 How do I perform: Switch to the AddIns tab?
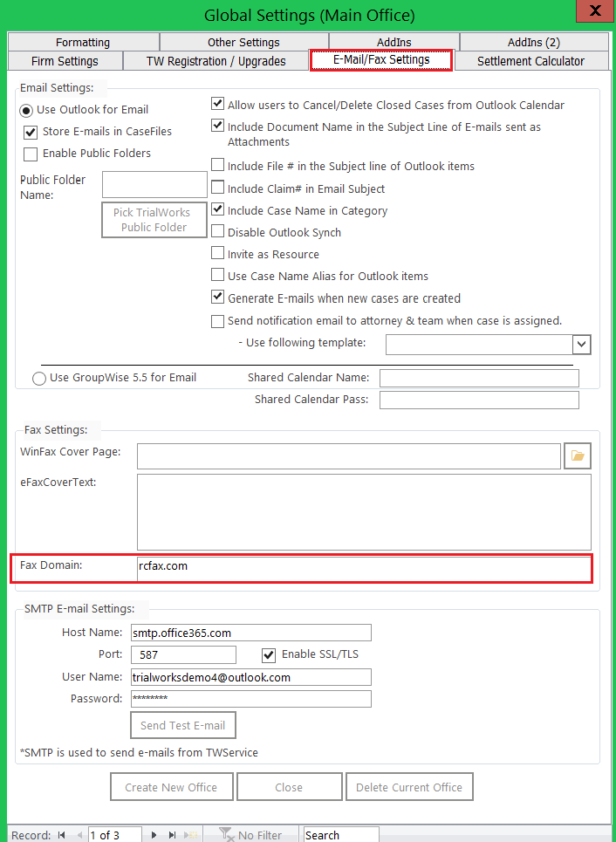click(394, 43)
